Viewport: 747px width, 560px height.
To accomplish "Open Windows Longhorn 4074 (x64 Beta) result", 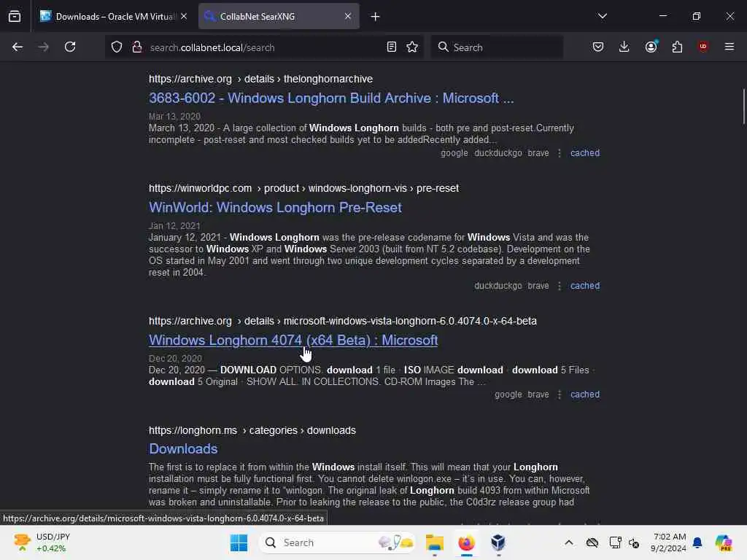I will pyautogui.click(x=293, y=341).
